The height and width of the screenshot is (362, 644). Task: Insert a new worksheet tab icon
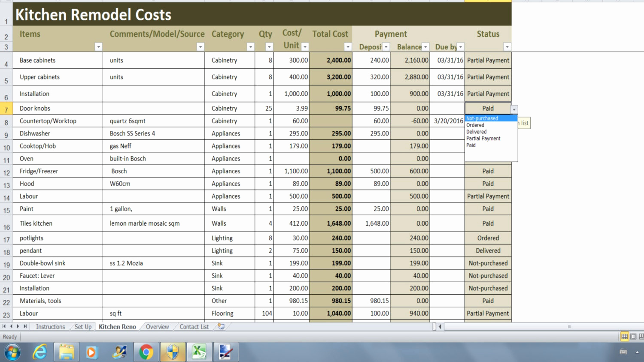pos(221,326)
